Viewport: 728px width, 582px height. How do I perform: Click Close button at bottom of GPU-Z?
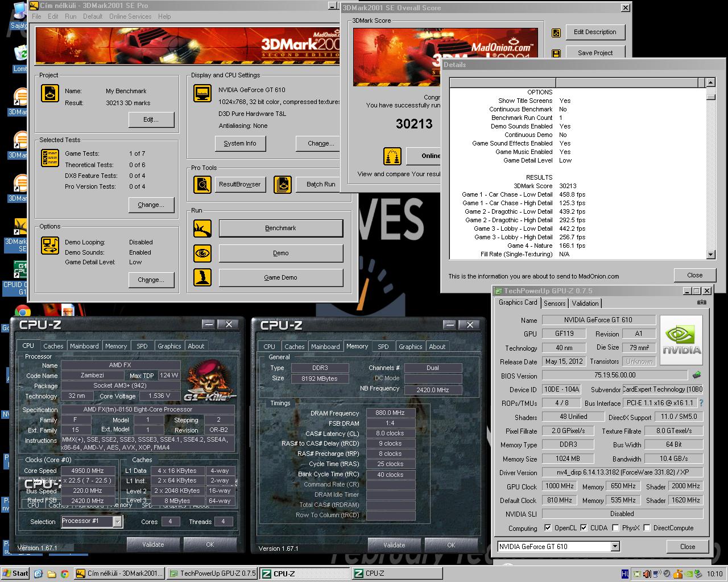coord(688,547)
